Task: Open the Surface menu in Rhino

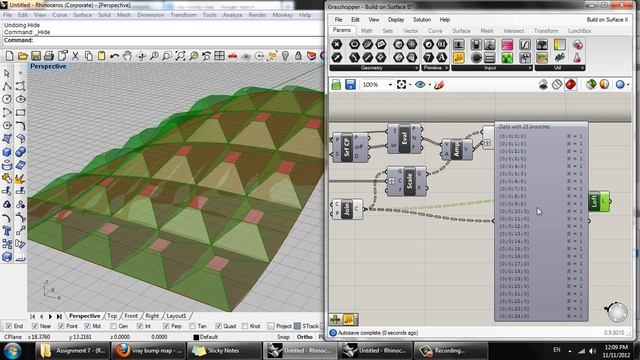Action: [x=82, y=15]
